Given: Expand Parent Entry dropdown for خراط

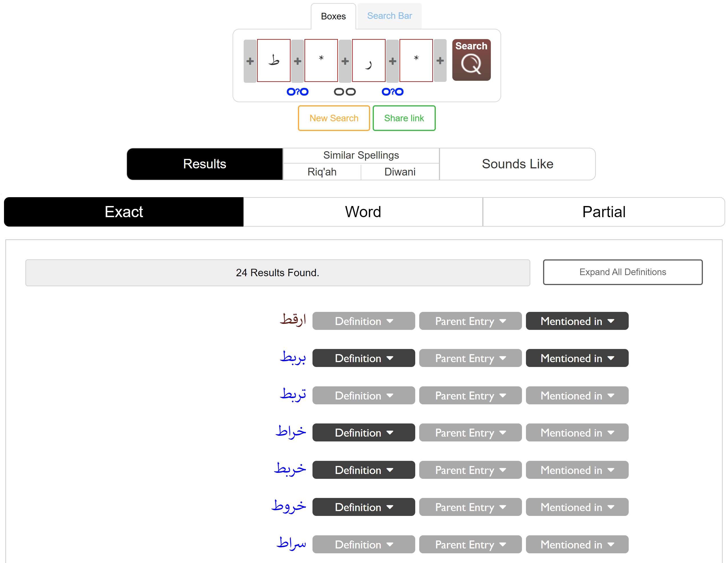Looking at the screenshot, I should coord(470,433).
